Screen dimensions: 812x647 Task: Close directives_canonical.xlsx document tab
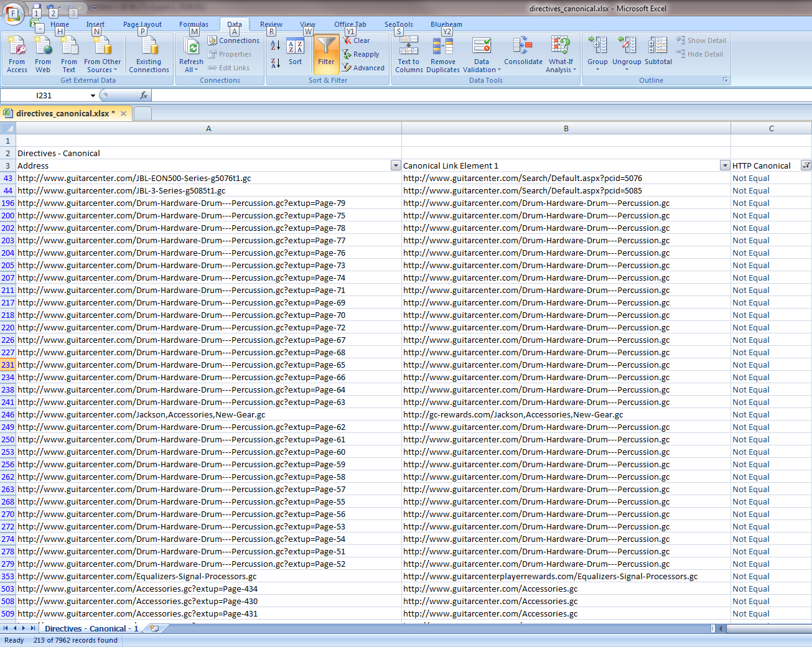click(123, 113)
